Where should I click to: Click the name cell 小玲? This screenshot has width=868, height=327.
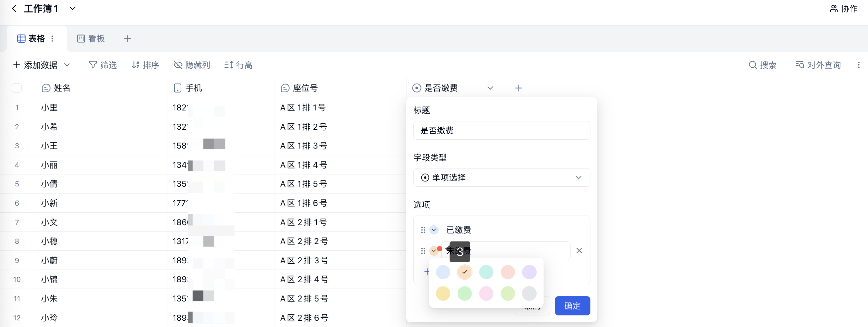point(100,318)
